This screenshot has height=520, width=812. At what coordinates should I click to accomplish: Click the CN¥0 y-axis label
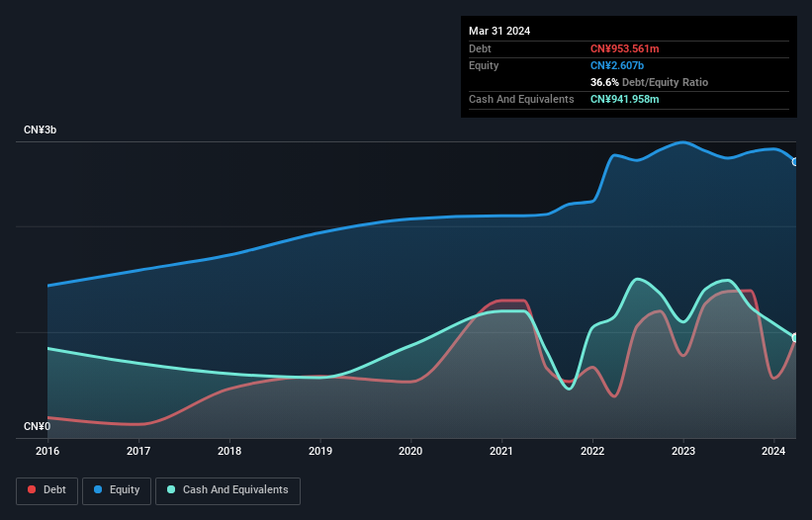[38, 426]
